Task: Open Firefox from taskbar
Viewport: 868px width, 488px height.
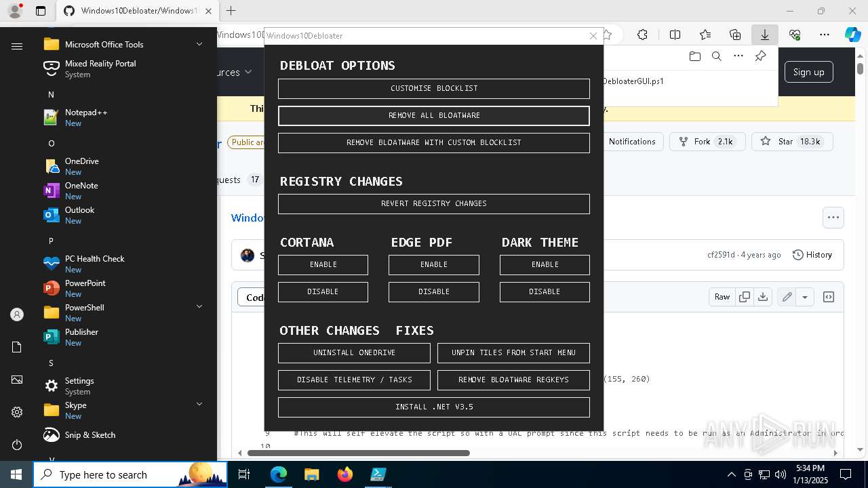Action: [345, 474]
